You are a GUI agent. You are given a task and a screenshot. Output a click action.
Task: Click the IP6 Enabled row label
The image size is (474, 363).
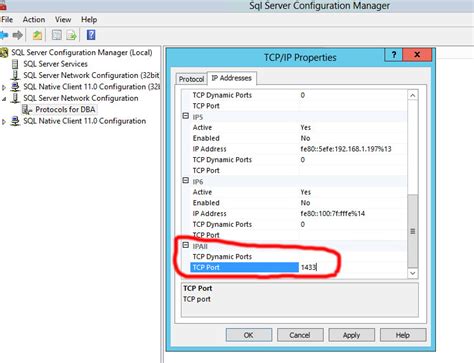pos(206,203)
